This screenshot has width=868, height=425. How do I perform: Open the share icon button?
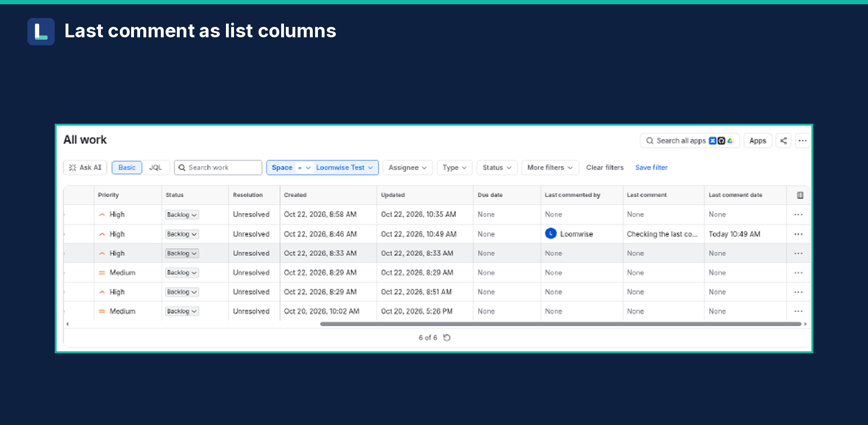[784, 141]
